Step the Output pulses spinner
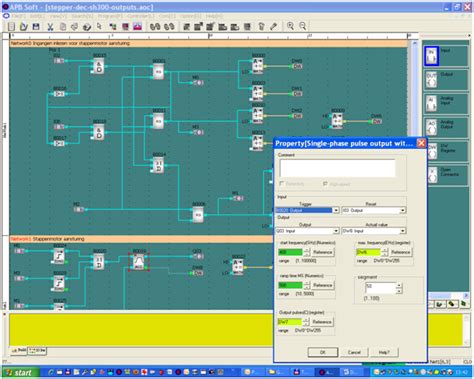 click(306, 322)
